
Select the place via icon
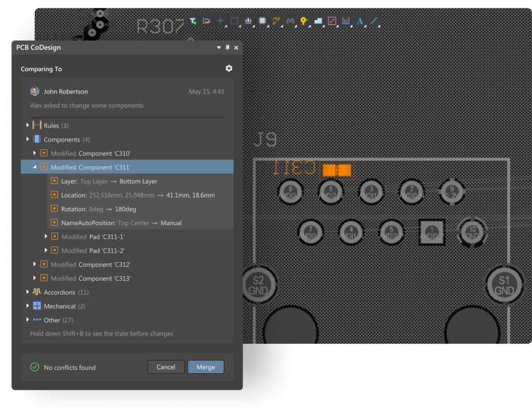[304, 21]
